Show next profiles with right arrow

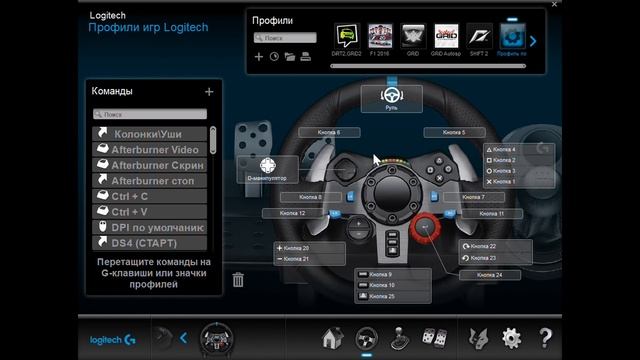click(533, 41)
